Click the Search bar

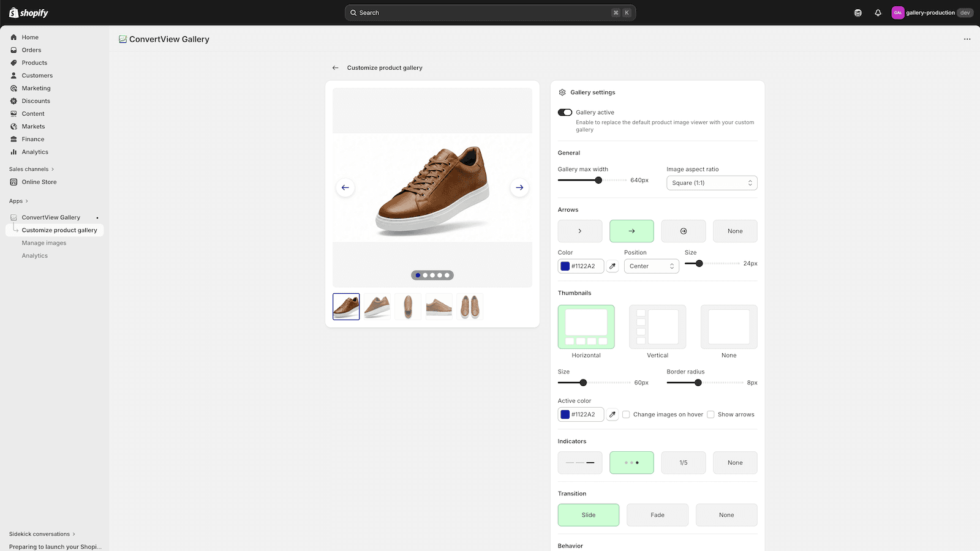coord(490,13)
